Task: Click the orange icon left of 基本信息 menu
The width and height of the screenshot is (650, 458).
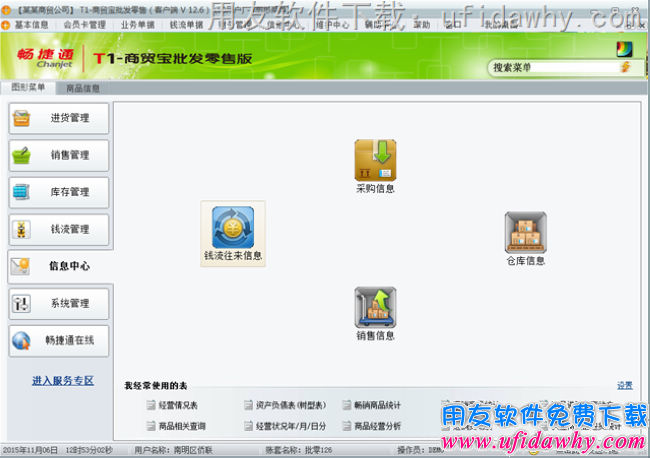Action: [6, 25]
